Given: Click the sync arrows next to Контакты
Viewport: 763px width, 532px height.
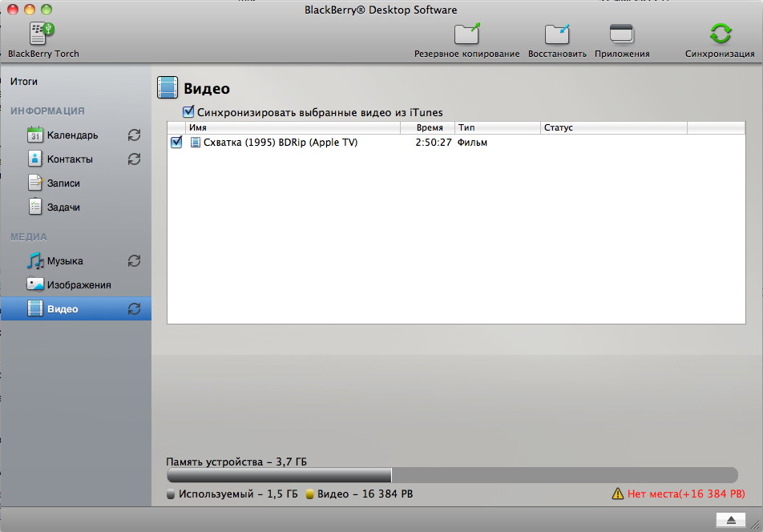Looking at the screenshot, I should click(x=135, y=159).
